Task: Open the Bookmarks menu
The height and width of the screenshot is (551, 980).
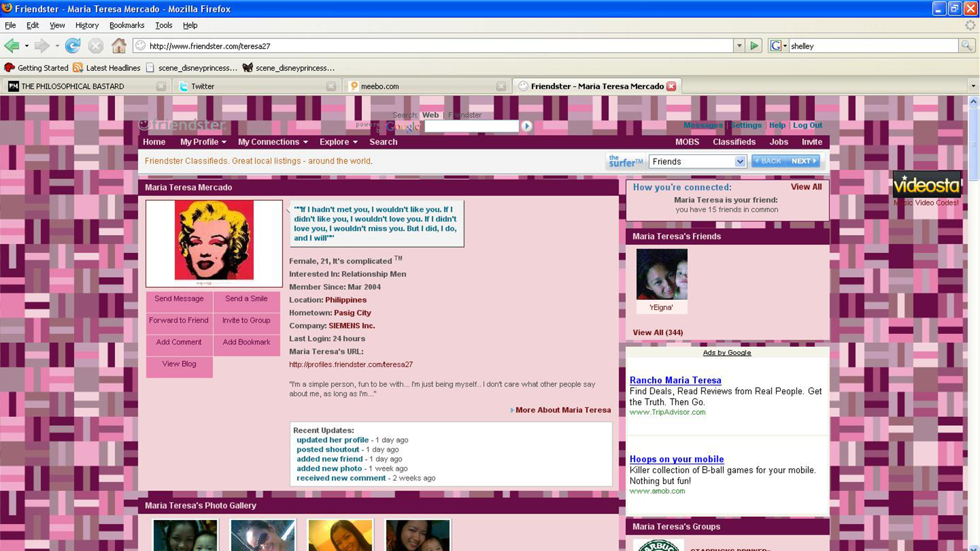Action: pyautogui.click(x=127, y=25)
